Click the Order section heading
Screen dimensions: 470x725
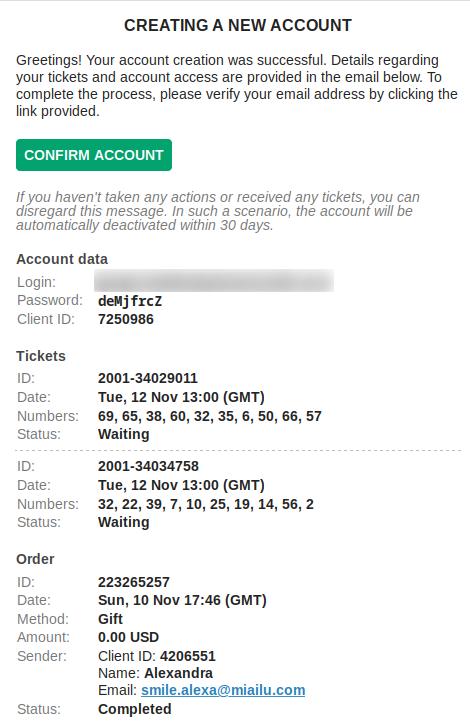pyautogui.click(x=35, y=559)
